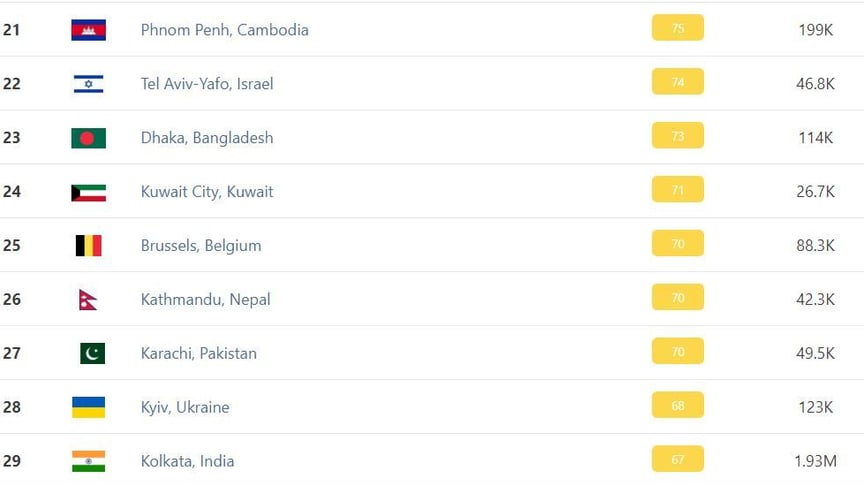
Task: Click the yellow AQI 67 badge for Kolkata
Action: click(x=678, y=459)
